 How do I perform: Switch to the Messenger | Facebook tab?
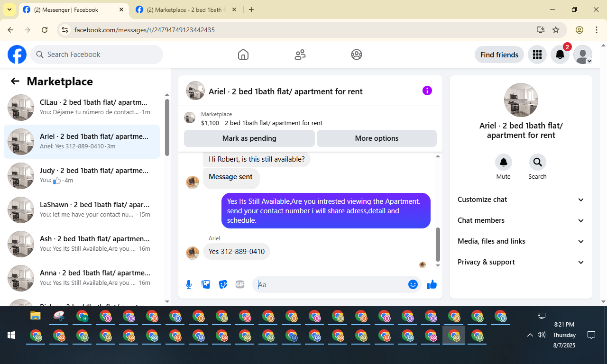point(74,10)
